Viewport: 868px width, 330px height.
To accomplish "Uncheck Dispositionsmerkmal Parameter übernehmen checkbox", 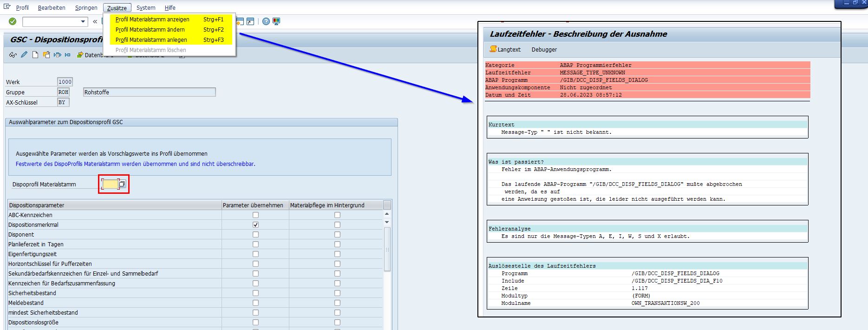I will (255, 225).
